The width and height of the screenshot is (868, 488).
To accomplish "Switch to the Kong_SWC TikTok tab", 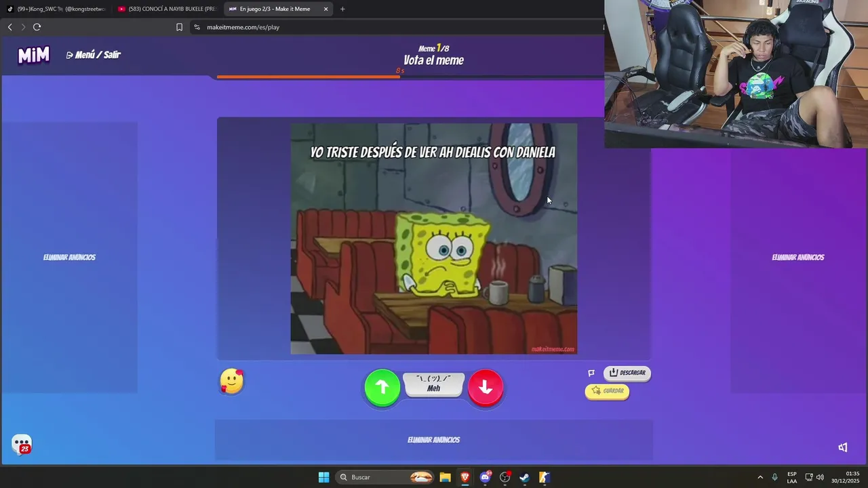I will (x=57, y=9).
